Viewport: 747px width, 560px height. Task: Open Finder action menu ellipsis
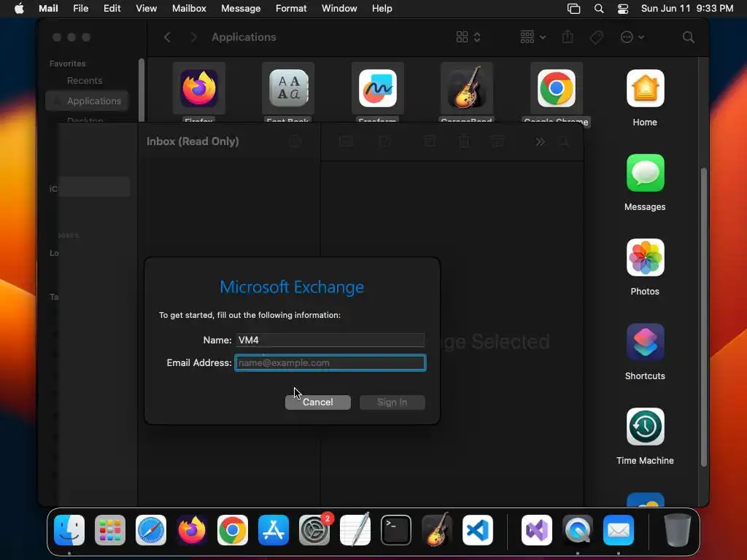click(x=632, y=37)
